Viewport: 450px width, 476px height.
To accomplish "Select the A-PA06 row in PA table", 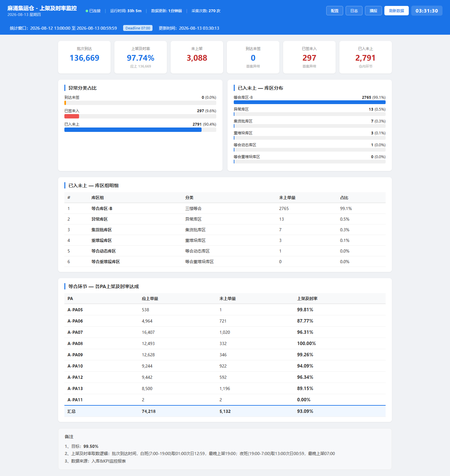I will pos(225,321).
